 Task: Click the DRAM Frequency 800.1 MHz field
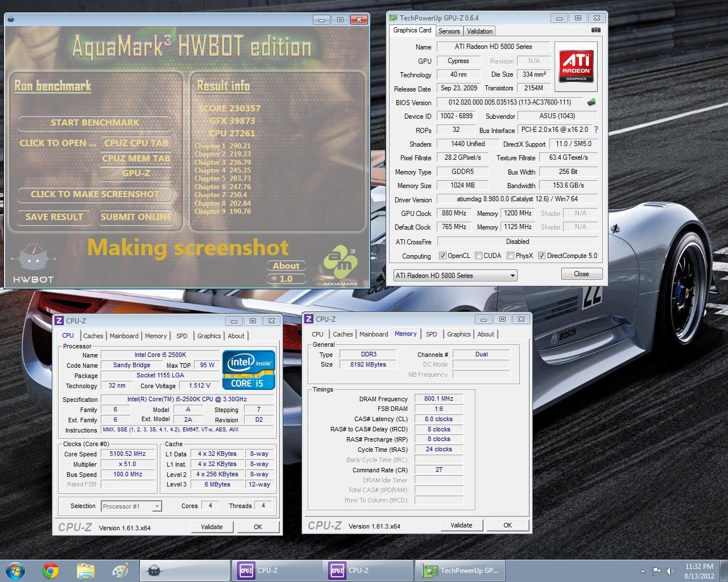pyautogui.click(x=439, y=399)
